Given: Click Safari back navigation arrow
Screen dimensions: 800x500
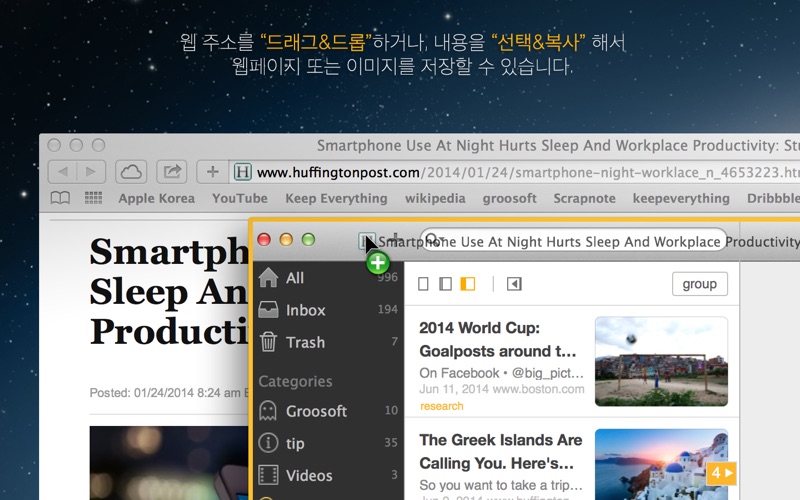Looking at the screenshot, I should pos(63,172).
